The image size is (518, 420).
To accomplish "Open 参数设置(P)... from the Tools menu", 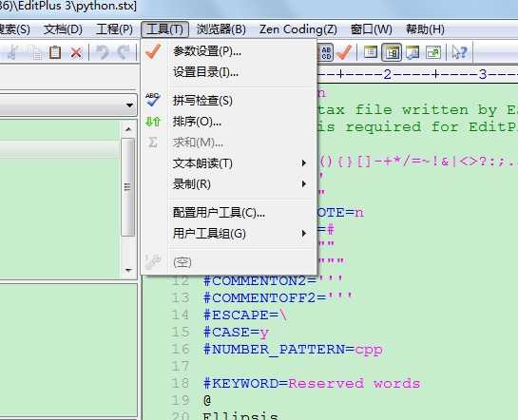I will (229, 51).
